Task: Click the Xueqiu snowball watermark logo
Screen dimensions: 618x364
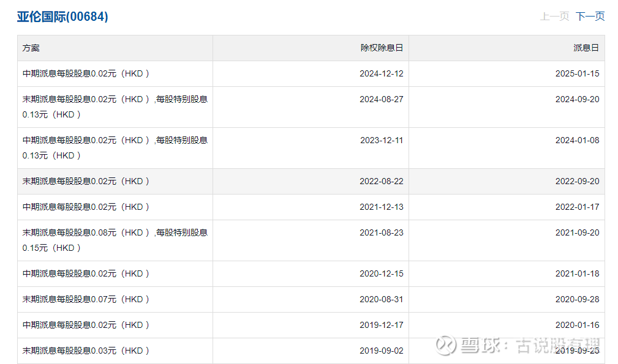Action: click(x=446, y=344)
